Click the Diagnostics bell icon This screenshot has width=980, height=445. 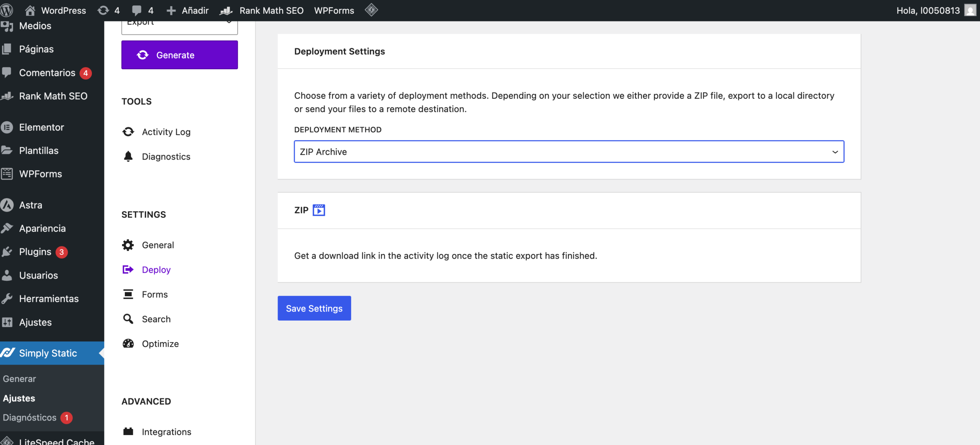(128, 156)
